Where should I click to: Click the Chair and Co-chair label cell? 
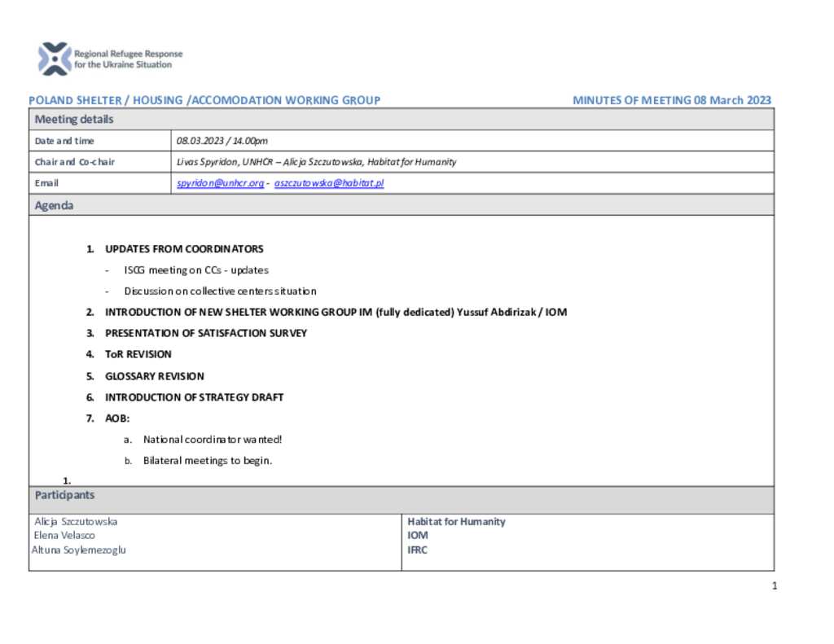(x=100, y=162)
